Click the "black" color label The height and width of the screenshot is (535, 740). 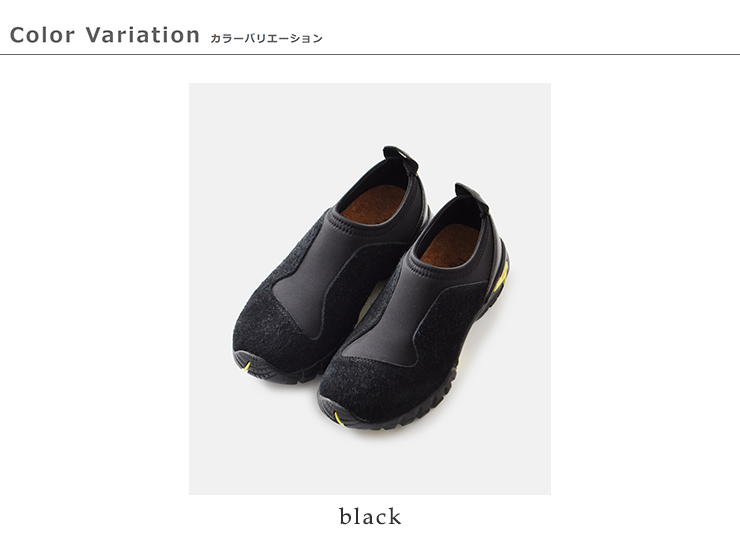click(x=370, y=516)
